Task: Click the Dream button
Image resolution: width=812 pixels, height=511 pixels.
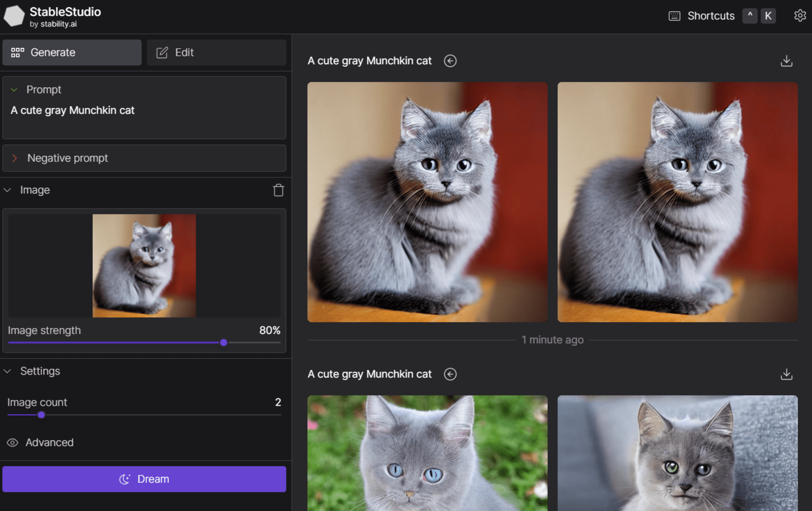Action: coord(144,479)
